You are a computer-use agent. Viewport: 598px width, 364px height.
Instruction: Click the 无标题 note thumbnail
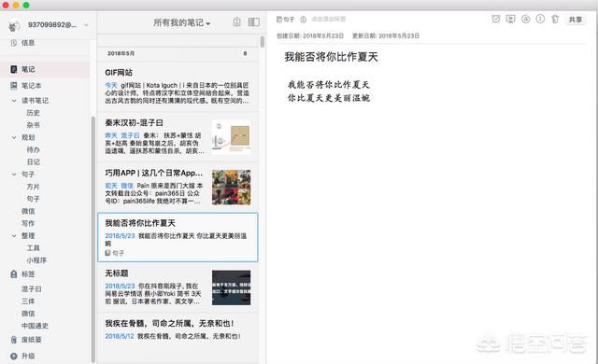pos(231,287)
